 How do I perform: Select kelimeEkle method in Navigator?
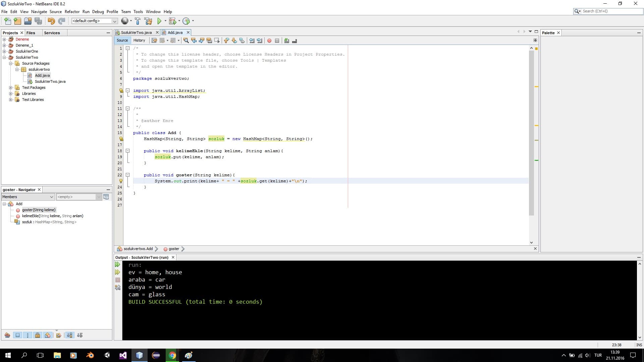(x=53, y=216)
